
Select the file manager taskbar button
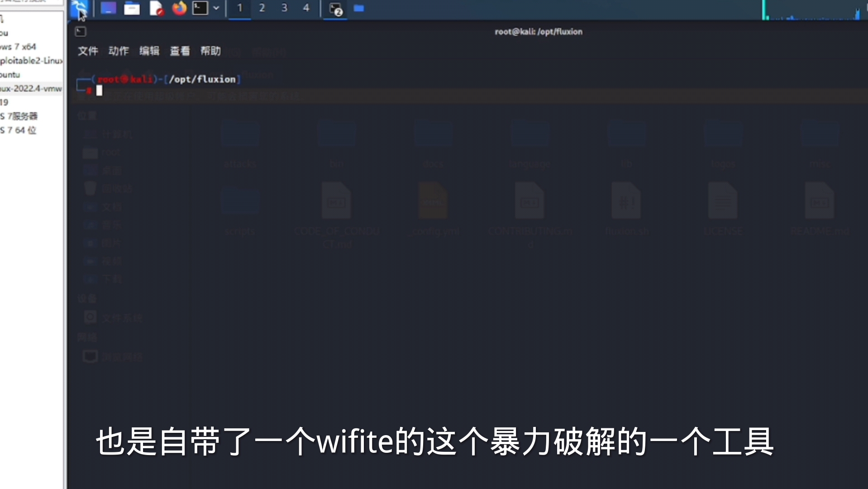[x=359, y=8]
